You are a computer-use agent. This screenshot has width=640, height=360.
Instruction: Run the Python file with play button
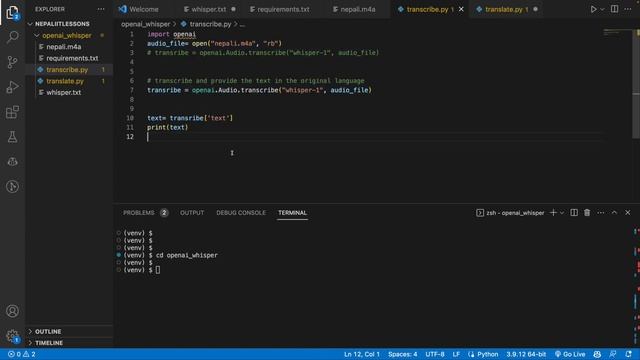(x=593, y=9)
